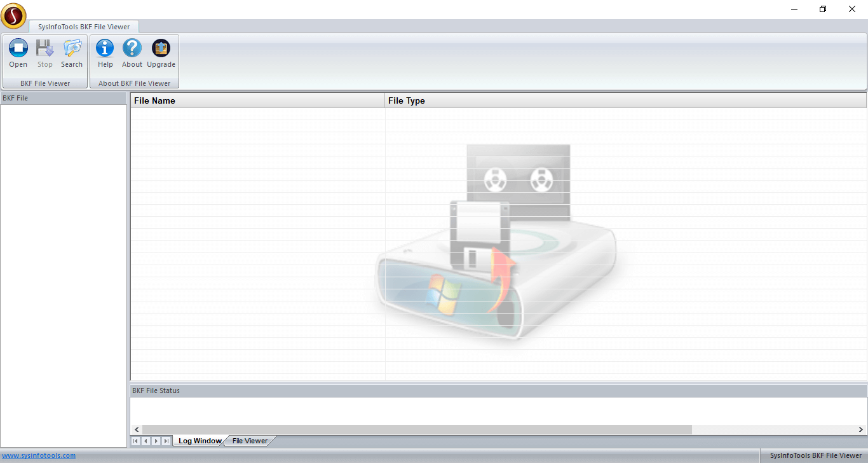868x463 pixels.
Task: Jump to first tab using navigation arrow
Action: click(136, 441)
